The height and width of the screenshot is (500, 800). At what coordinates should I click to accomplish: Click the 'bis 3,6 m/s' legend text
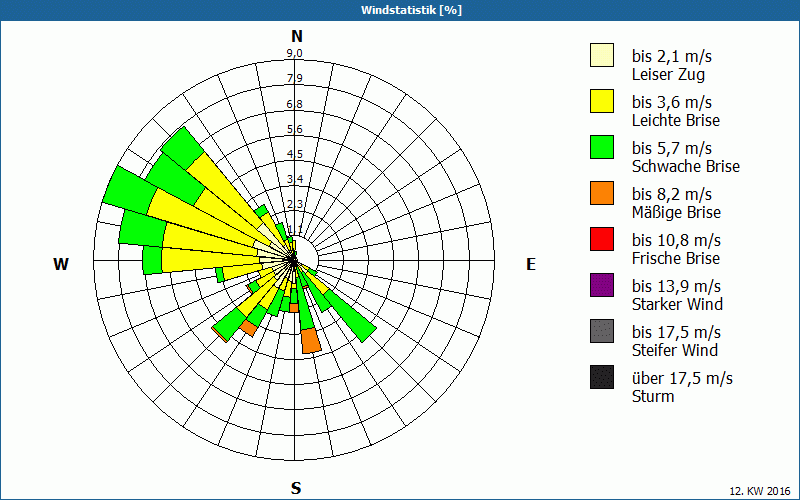(x=672, y=102)
